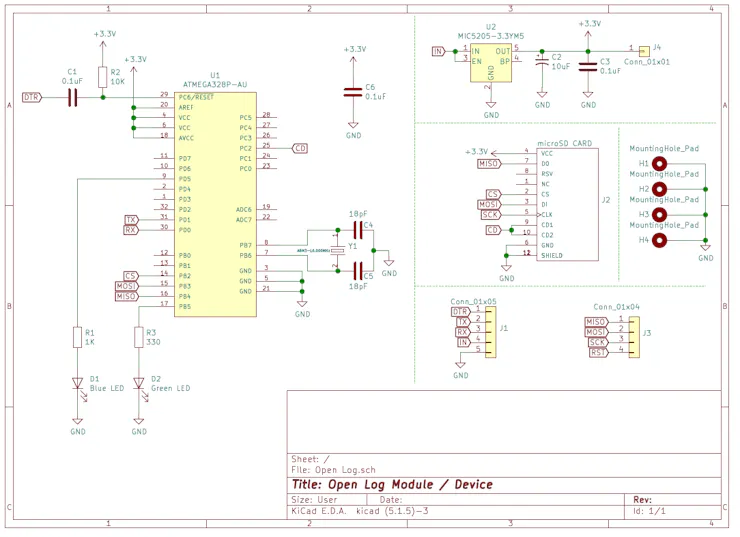
Task: Click the DTR net label beside C1
Action: click(32, 97)
